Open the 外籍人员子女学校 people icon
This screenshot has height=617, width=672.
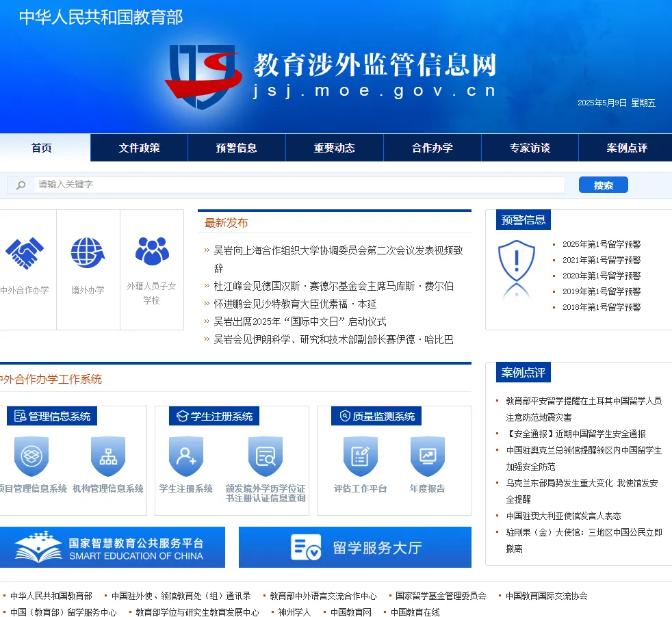[152, 251]
